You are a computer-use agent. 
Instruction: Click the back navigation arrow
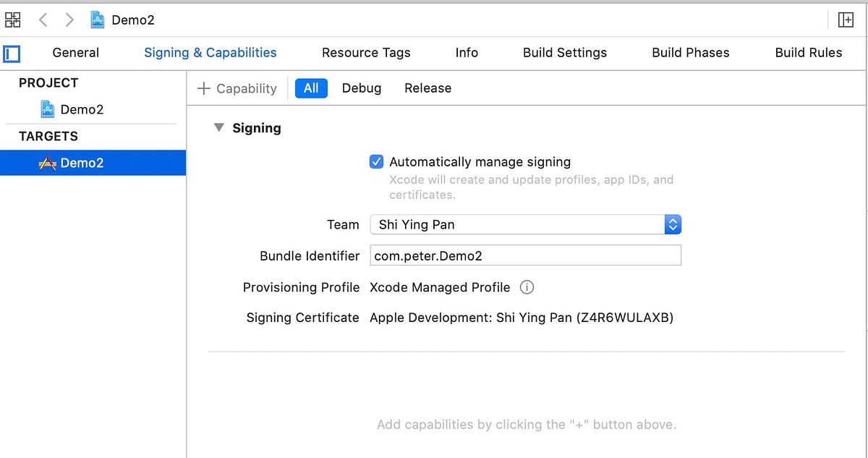pyautogui.click(x=43, y=20)
